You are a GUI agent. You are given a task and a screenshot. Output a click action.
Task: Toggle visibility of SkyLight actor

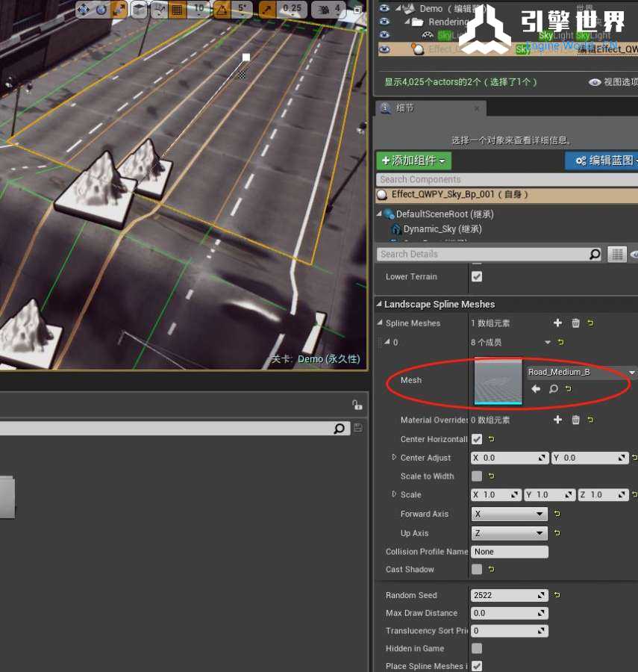[384, 34]
